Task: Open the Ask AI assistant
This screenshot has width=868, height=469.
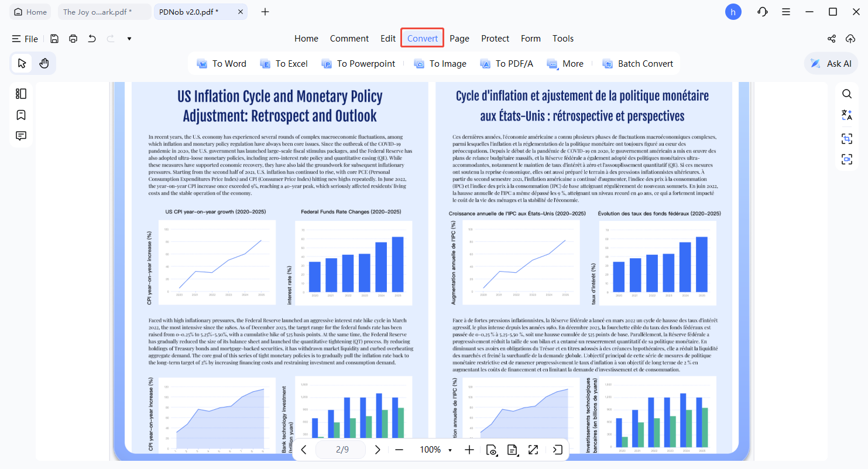Action: [x=831, y=64]
